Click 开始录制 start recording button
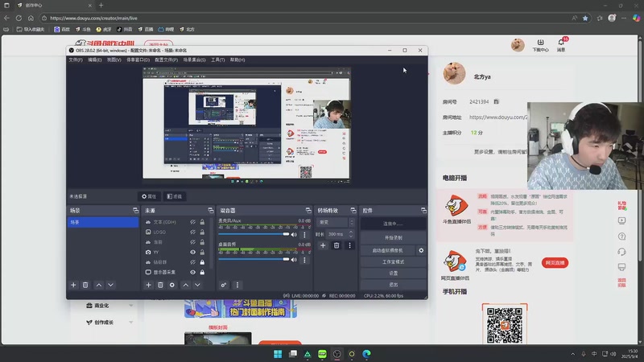 (x=393, y=237)
